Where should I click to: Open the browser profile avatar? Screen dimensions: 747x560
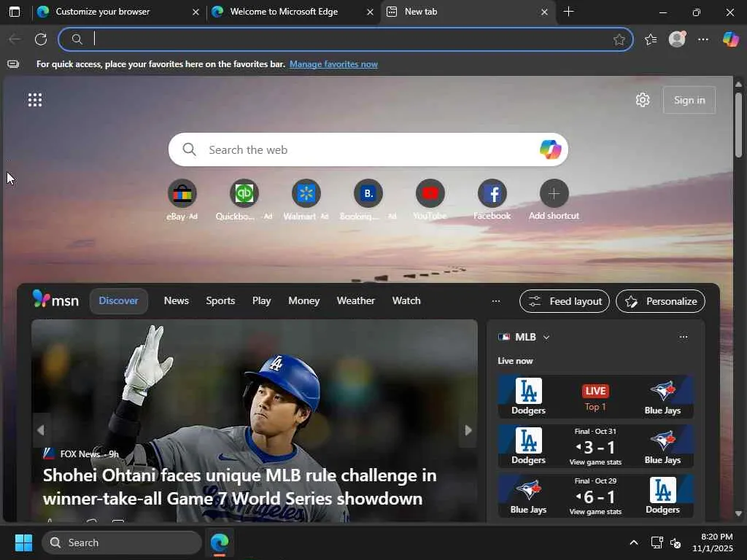click(677, 39)
